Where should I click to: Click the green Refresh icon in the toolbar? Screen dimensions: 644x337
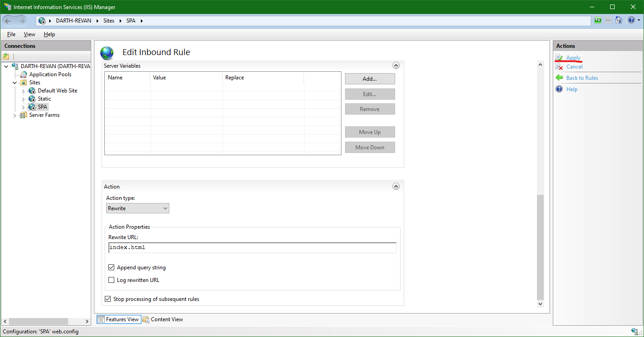tap(597, 20)
